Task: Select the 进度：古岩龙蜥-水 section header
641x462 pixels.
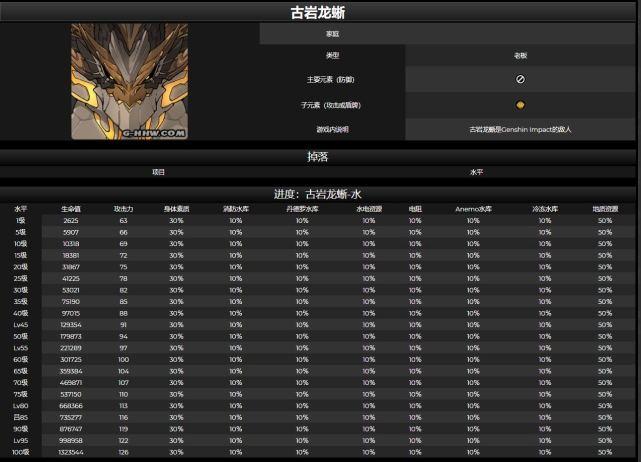Action: (x=319, y=193)
